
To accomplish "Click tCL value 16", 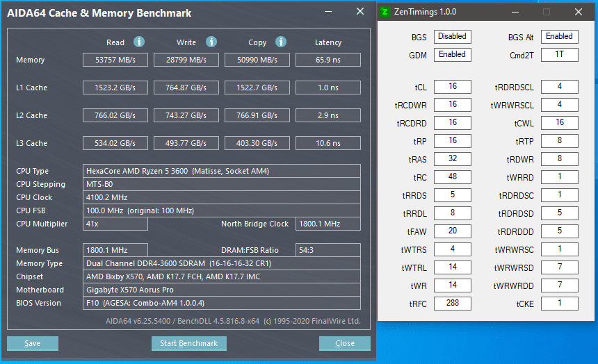I will point(452,87).
